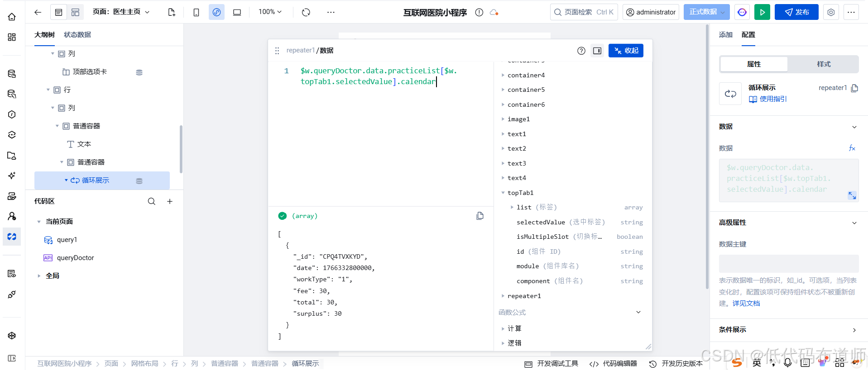Select the 属性 properties tab
868x370 pixels.
tap(754, 64)
